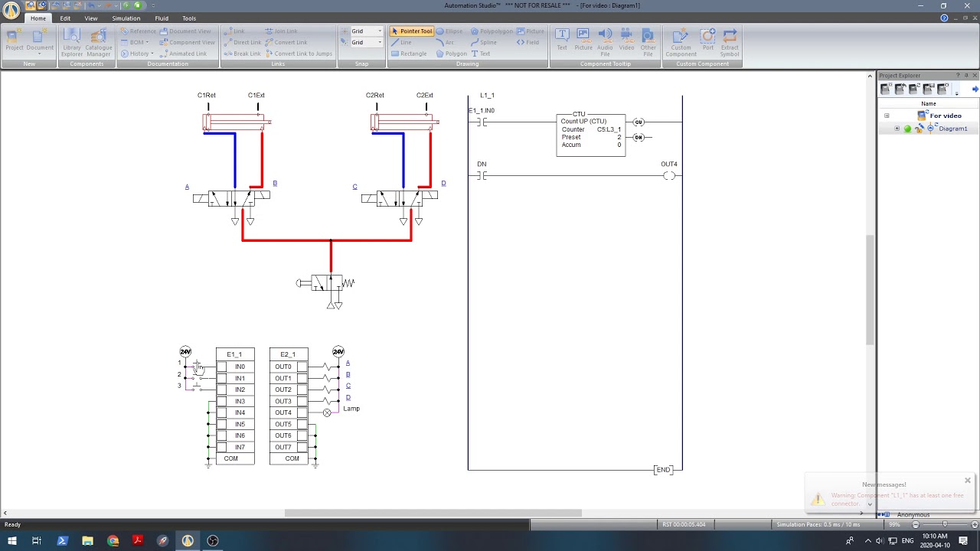
Task: Open Project Explorer toolbar overflow options
Action: pyautogui.click(x=957, y=92)
